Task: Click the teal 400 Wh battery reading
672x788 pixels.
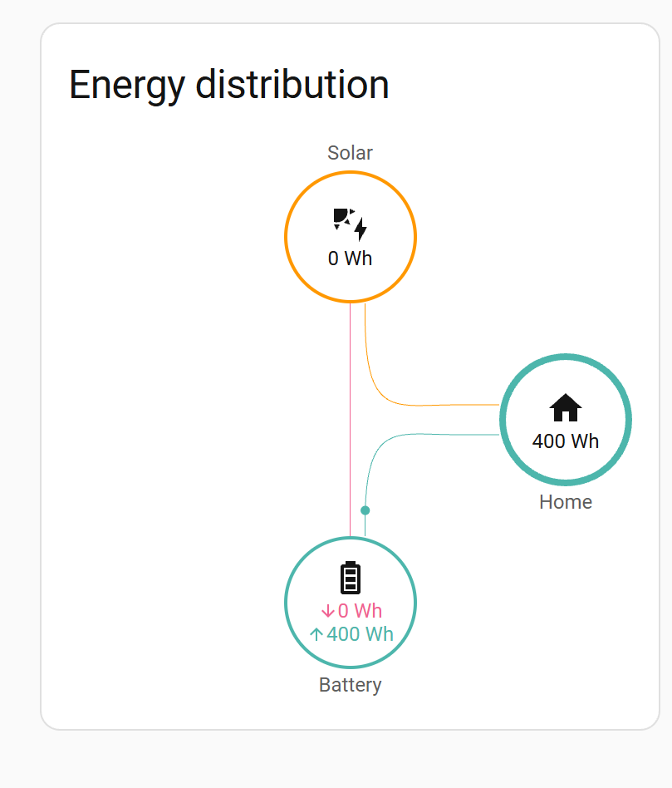Action: [360, 634]
